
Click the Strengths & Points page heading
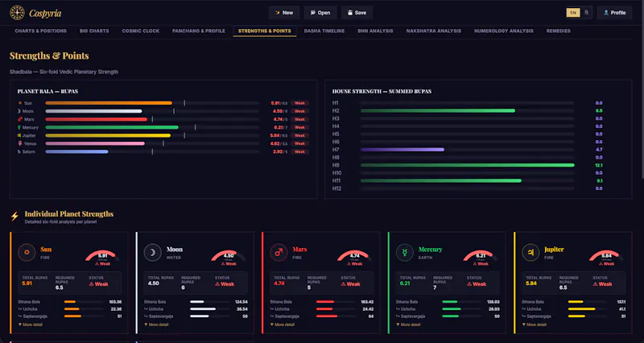click(x=49, y=56)
